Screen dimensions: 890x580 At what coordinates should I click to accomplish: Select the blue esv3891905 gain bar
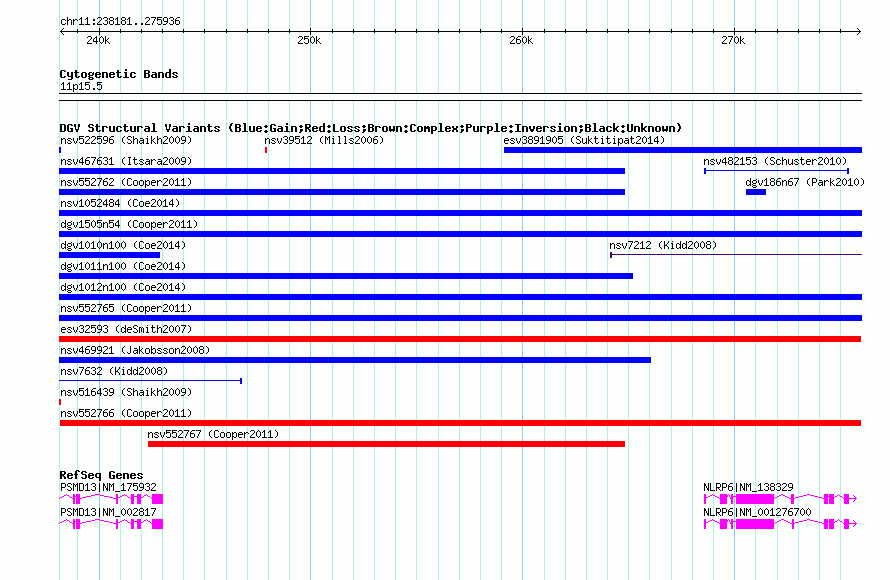(683, 150)
